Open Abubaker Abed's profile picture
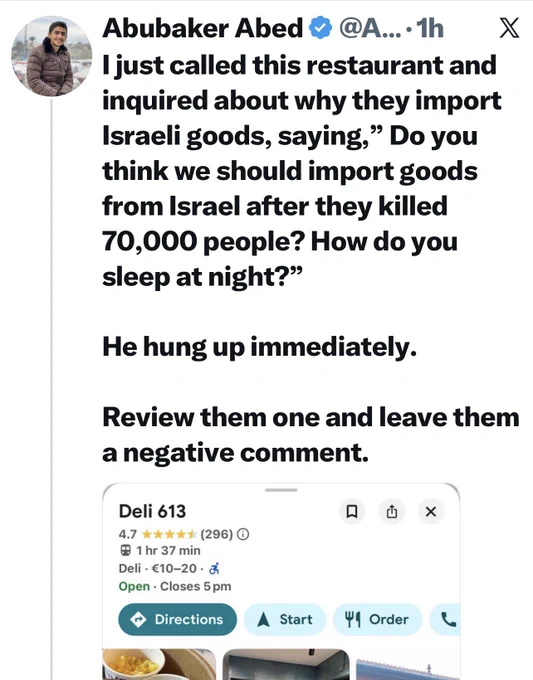 pyautogui.click(x=52, y=56)
